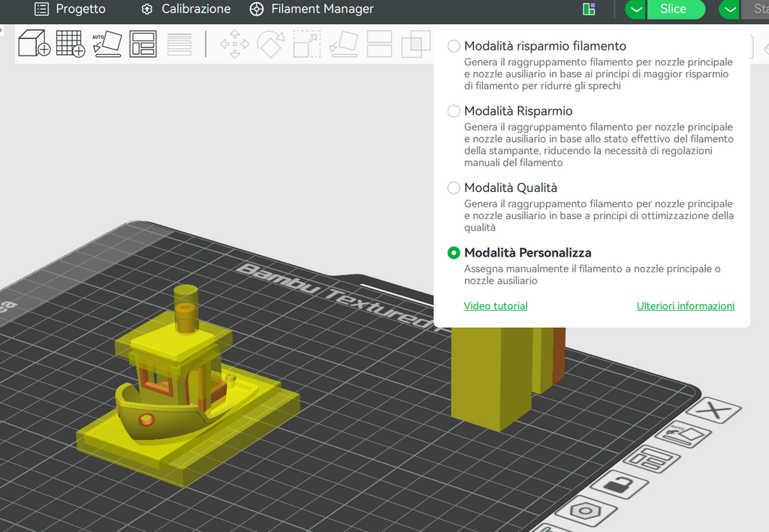Viewport: 769px width, 532px height.
Task: Select Modalità risparmio filamento radio option
Action: tap(454, 46)
